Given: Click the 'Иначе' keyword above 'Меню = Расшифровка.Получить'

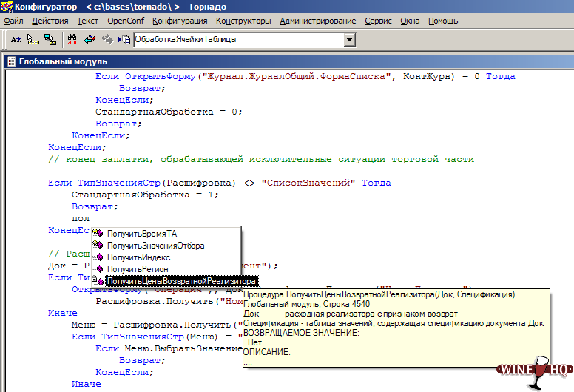Looking at the screenshot, I should tap(63, 313).
